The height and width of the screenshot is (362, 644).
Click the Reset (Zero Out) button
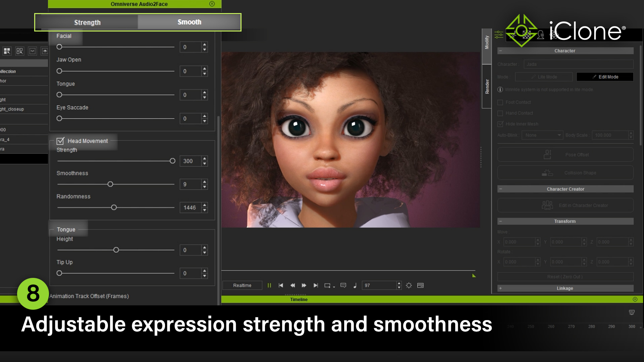pyautogui.click(x=565, y=277)
